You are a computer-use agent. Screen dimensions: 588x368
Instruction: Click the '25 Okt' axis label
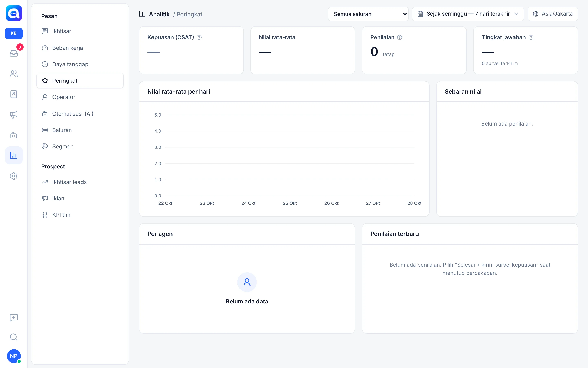(290, 203)
